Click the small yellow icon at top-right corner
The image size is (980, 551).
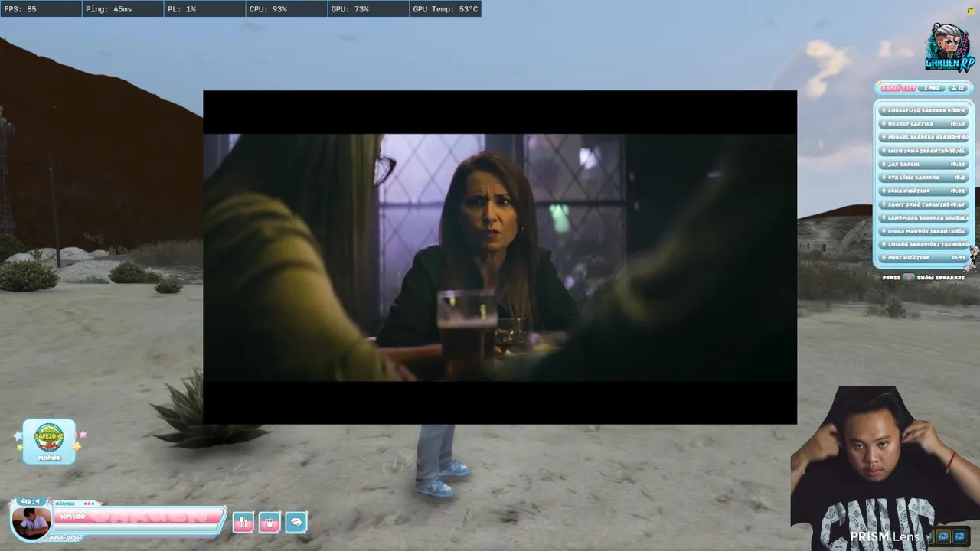(972, 10)
